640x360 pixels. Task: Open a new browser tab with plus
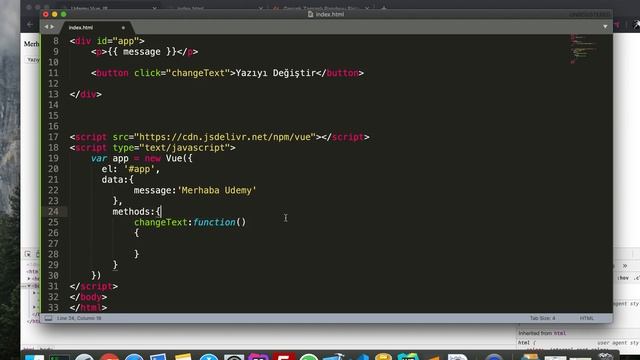[x=383, y=8]
